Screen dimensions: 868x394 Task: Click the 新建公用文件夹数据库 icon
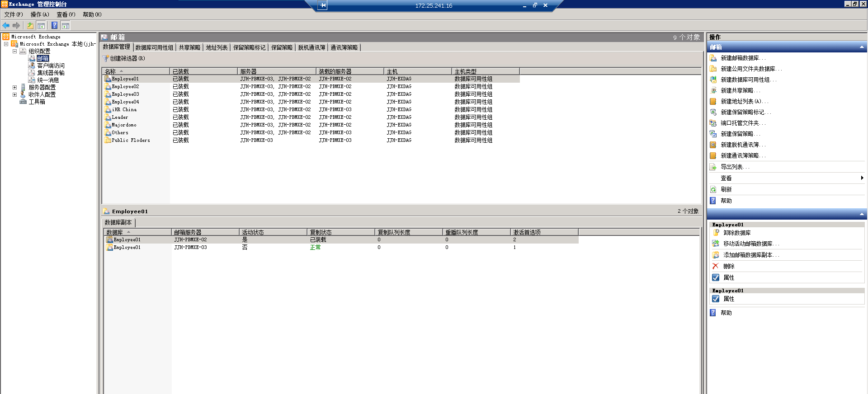pos(713,69)
